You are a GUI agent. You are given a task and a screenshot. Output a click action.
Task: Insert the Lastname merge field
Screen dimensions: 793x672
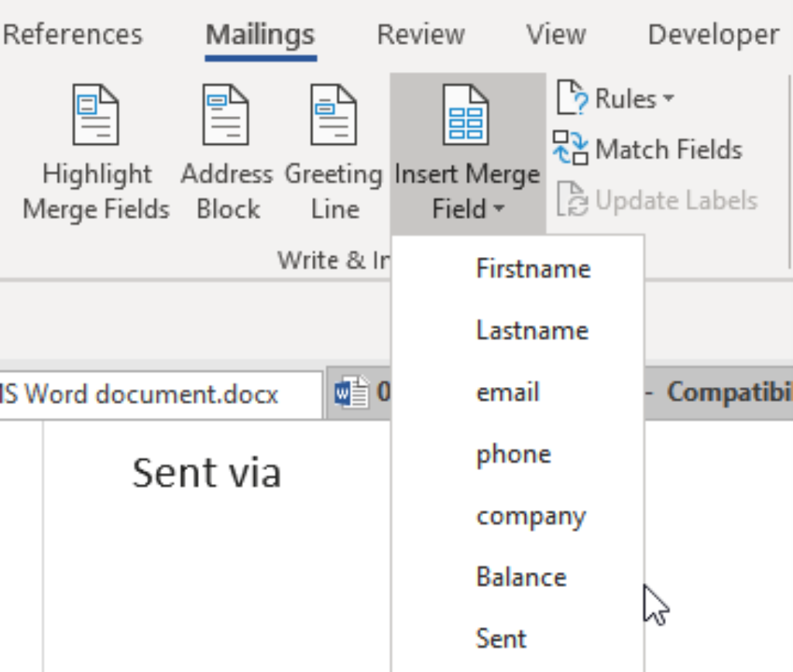(532, 331)
